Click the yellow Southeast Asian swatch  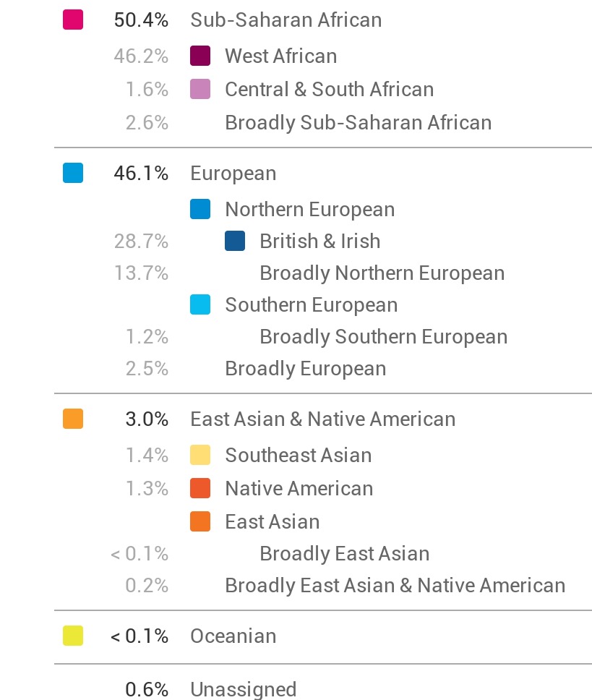coord(200,455)
